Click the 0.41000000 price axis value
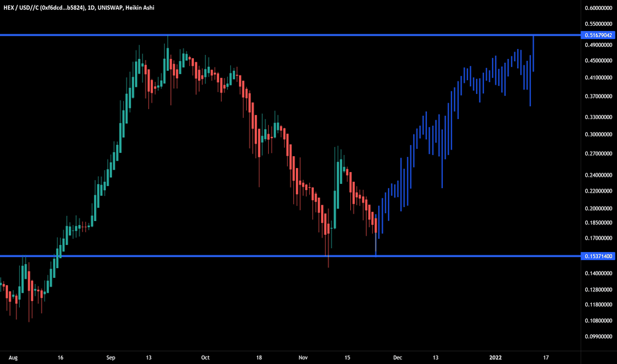Viewport: 617px width, 364px height. (598, 77)
